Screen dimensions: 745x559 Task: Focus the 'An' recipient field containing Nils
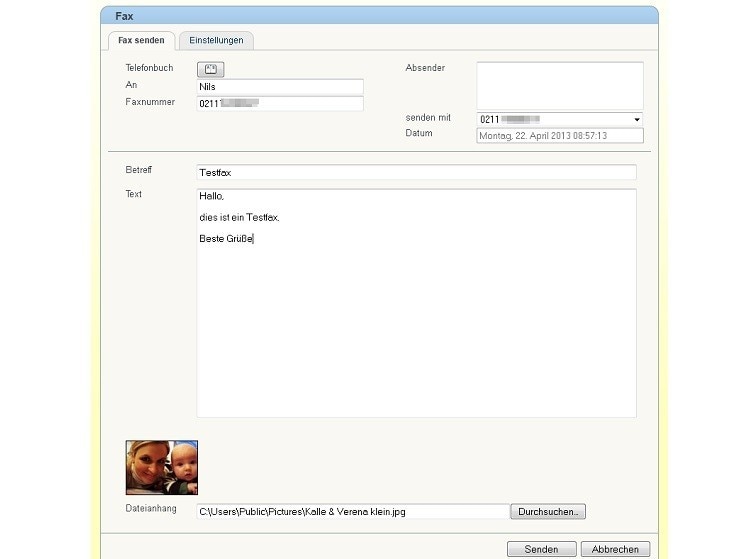pos(279,87)
